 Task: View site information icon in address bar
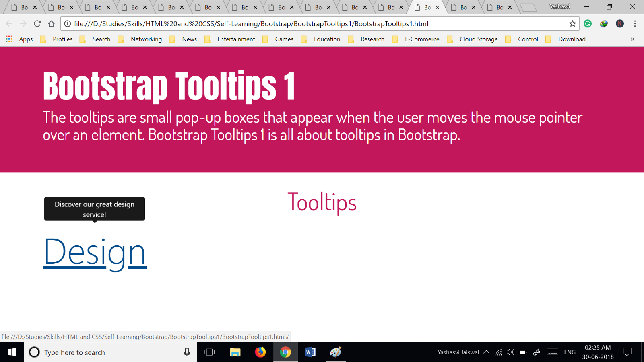pos(68,24)
